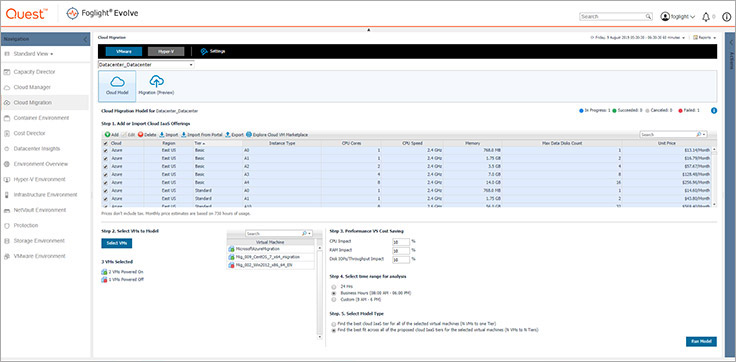736x362 pixels.
Task: Click the offerings table scrollbar down arrow
Action: point(714,204)
